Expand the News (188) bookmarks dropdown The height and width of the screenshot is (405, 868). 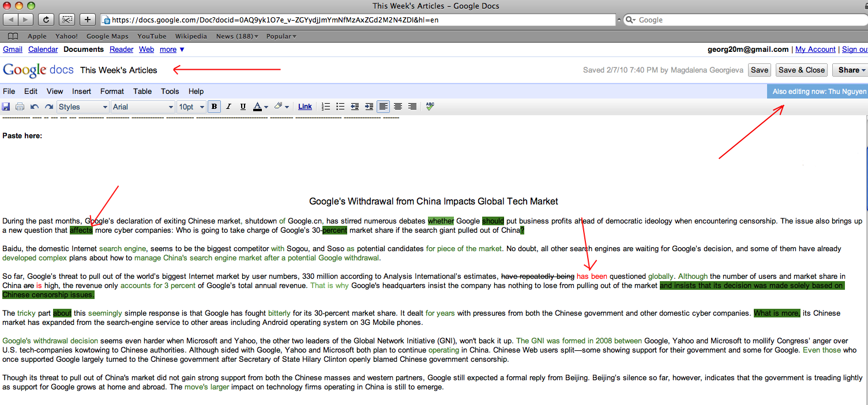237,36
